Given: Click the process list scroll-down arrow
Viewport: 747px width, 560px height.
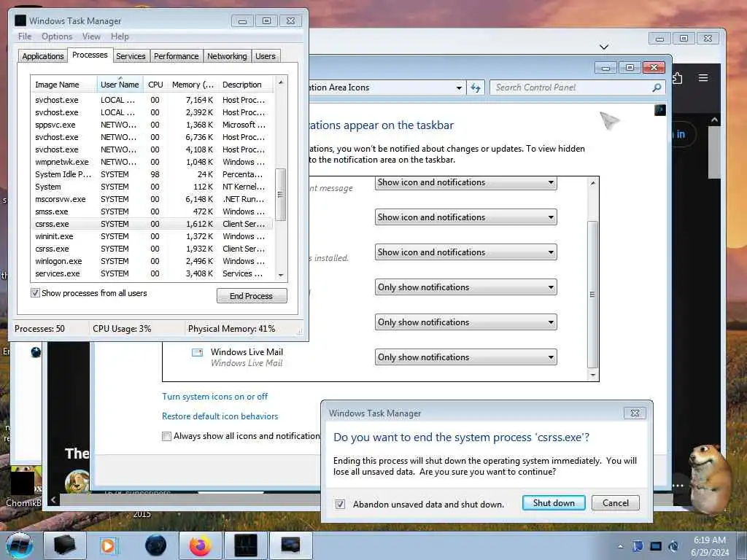Looking at the screenshot, I should coord(281,275).
